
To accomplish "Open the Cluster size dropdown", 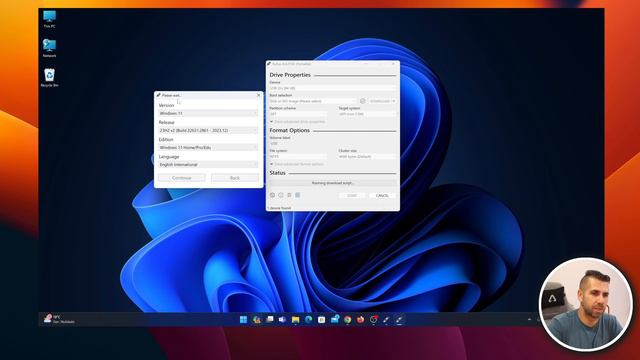I will coord(367,157).
